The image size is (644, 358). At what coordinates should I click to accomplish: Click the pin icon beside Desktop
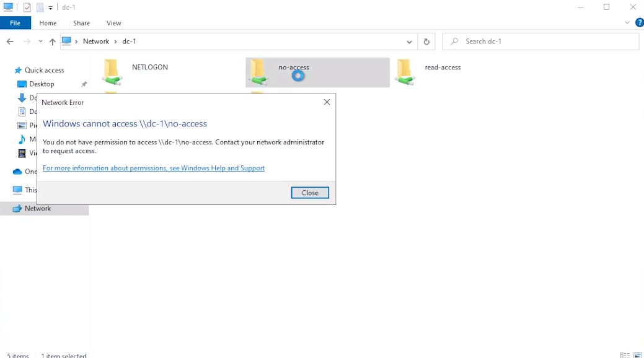(x=84, y=84)
